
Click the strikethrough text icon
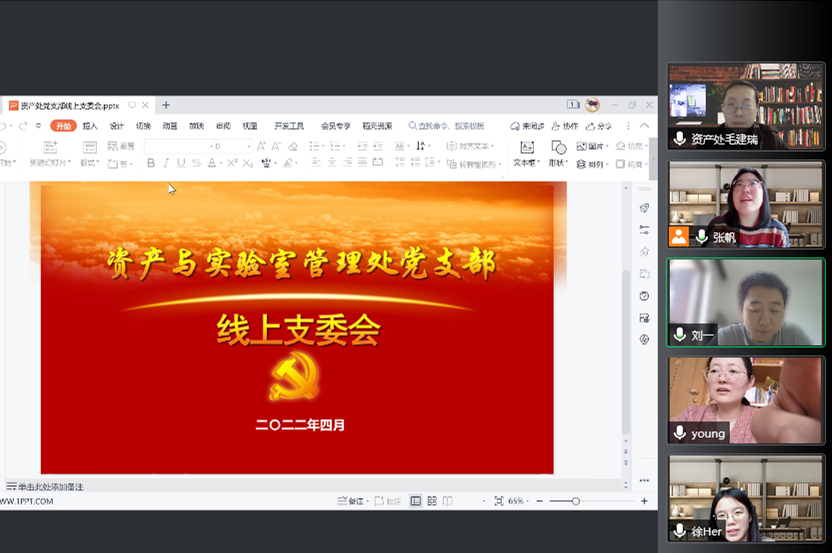tap(196, 163)
